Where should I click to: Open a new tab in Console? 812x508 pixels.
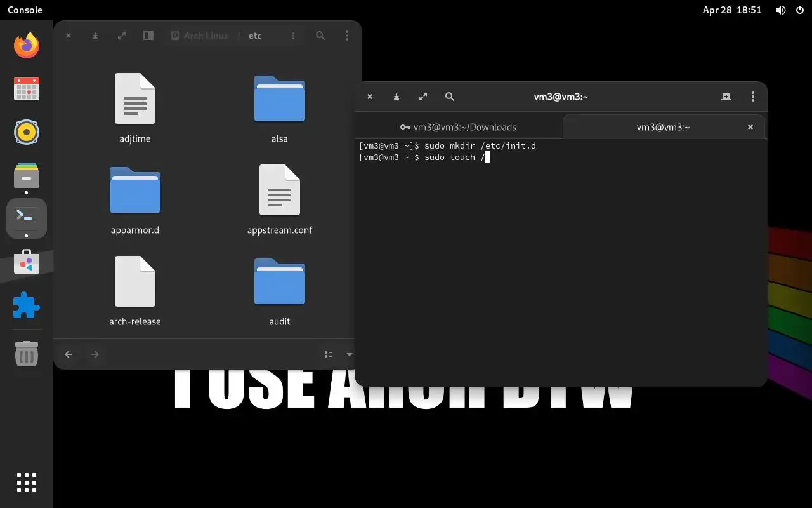[726, 97]
